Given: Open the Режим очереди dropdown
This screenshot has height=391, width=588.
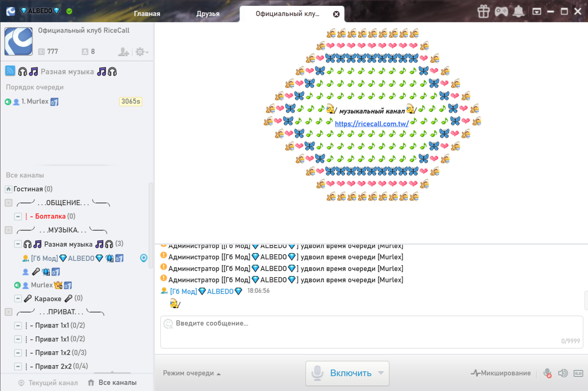Looking at the screenshot, I should 192,373.
